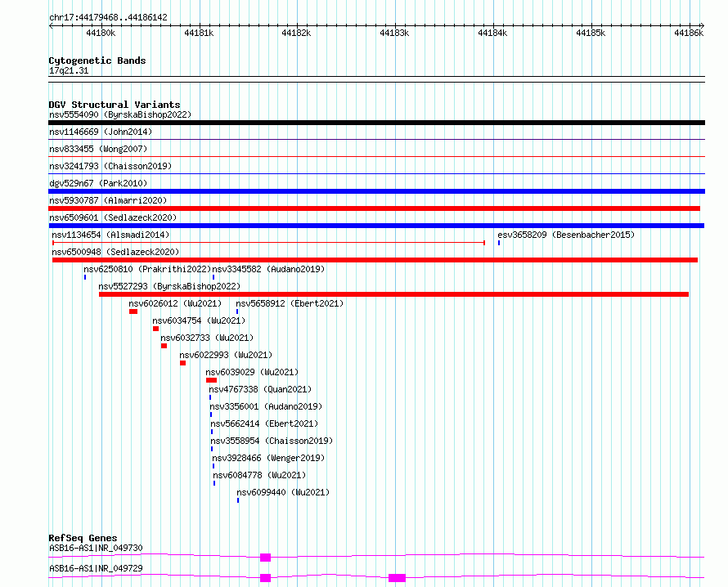Open ASB16-AS1|NR_049729 gene label

point(96,568)
